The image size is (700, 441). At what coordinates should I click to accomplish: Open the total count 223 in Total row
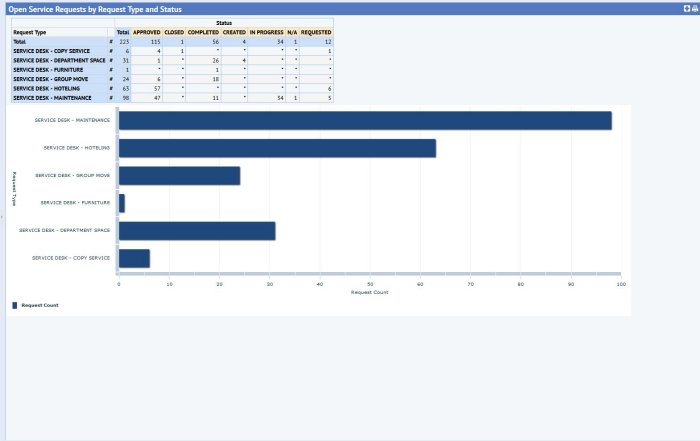click(x=124, y=41)
